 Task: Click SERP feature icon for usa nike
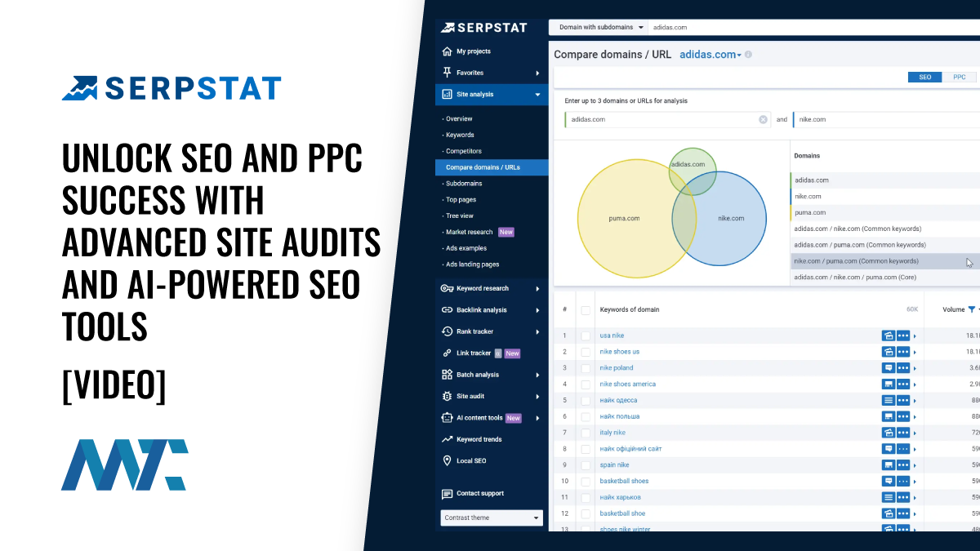[888, 335]
